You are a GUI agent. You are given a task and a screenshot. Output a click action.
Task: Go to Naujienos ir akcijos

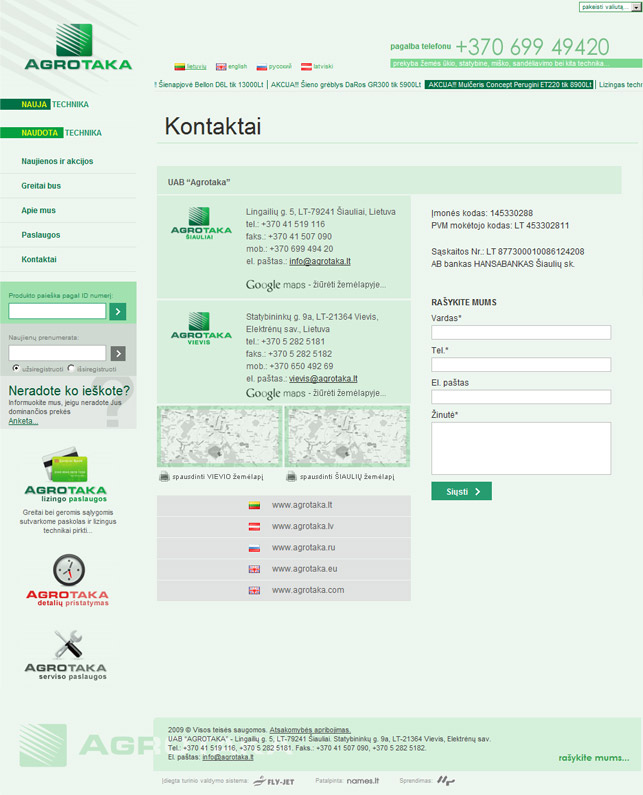pos(57,161)
